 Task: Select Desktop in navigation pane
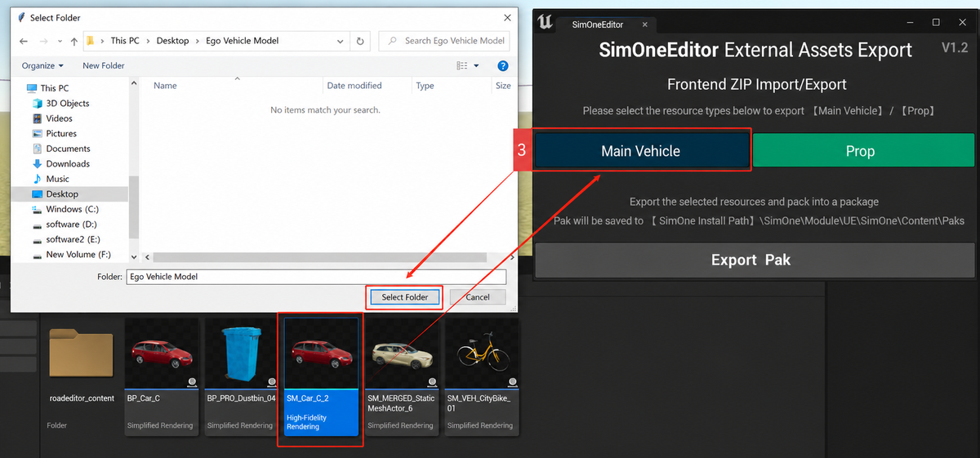[62, 194]
